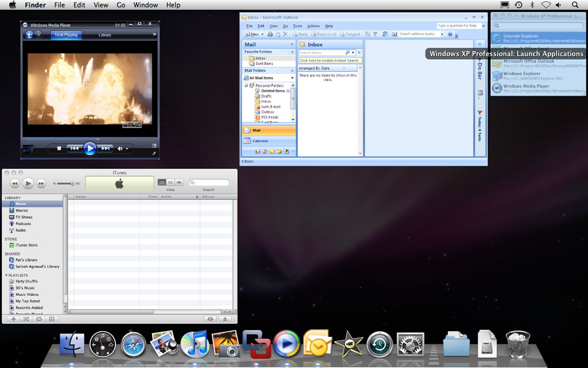Open the Tools menu in Outlook
This screenshot has width=588, height=368.
(297, 26)
